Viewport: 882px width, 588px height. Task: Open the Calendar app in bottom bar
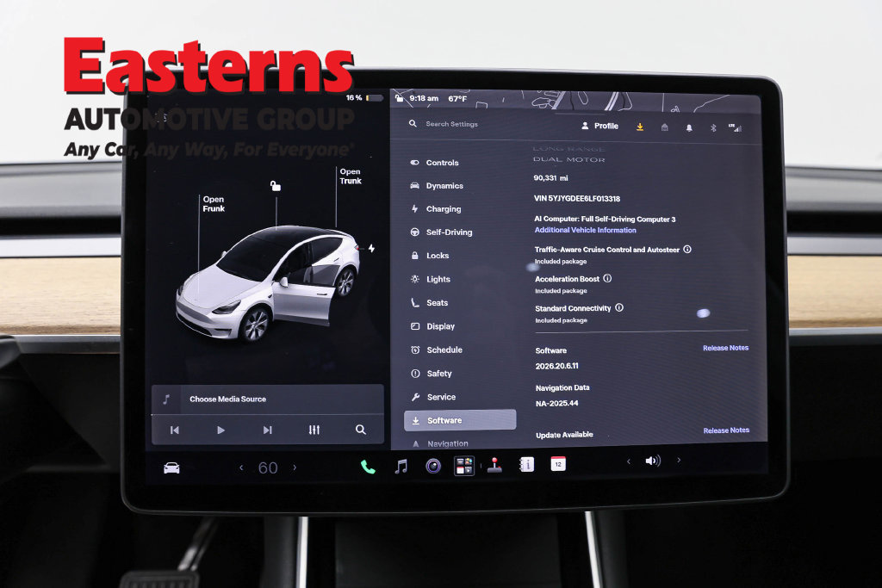pyautogui.click(x=558, y=464)
